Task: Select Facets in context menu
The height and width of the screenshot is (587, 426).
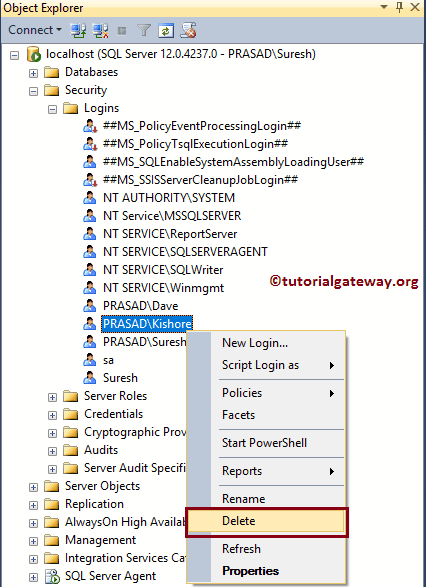Action: (x=265, y=415)
